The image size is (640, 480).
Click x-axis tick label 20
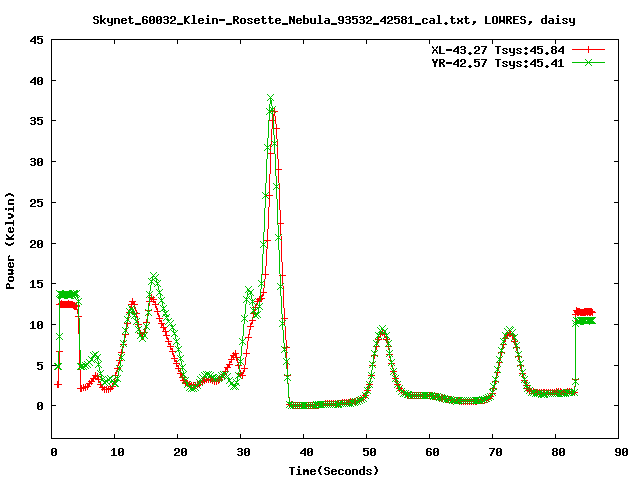coord(180,452)
